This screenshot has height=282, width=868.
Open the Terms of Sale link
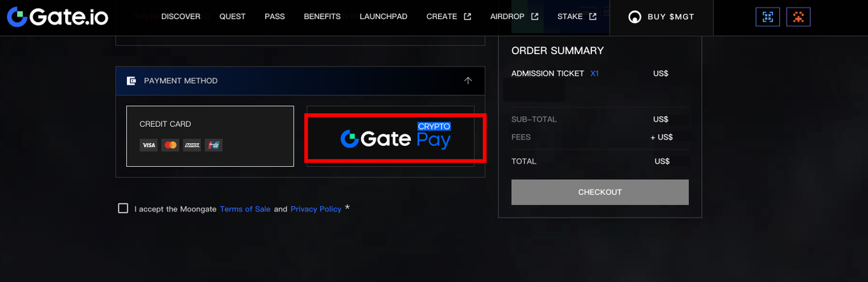coord(245,209)
